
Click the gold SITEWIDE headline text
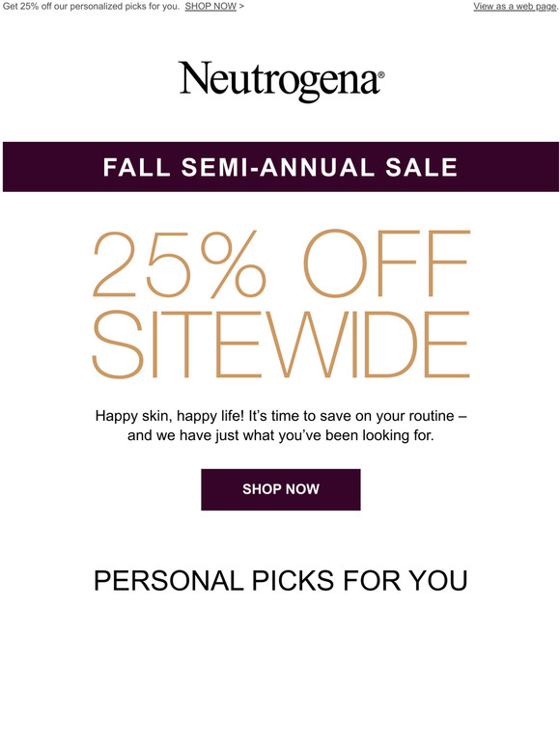(x=281, y=345)
